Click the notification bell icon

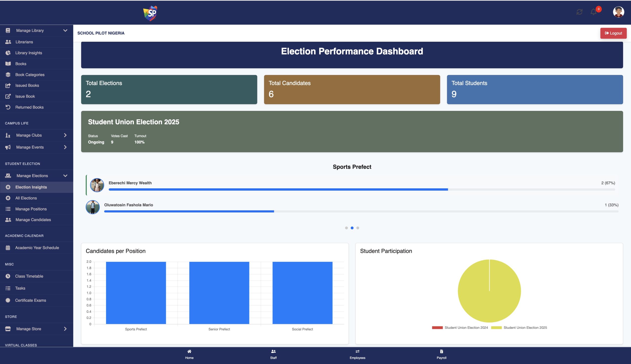click(x=593, y=12)
